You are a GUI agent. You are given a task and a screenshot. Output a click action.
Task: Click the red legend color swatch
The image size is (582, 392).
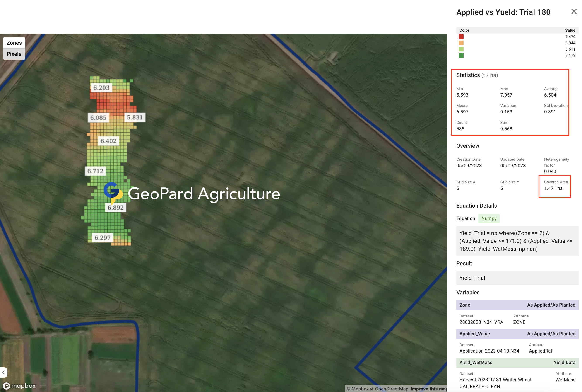(461, 37)
